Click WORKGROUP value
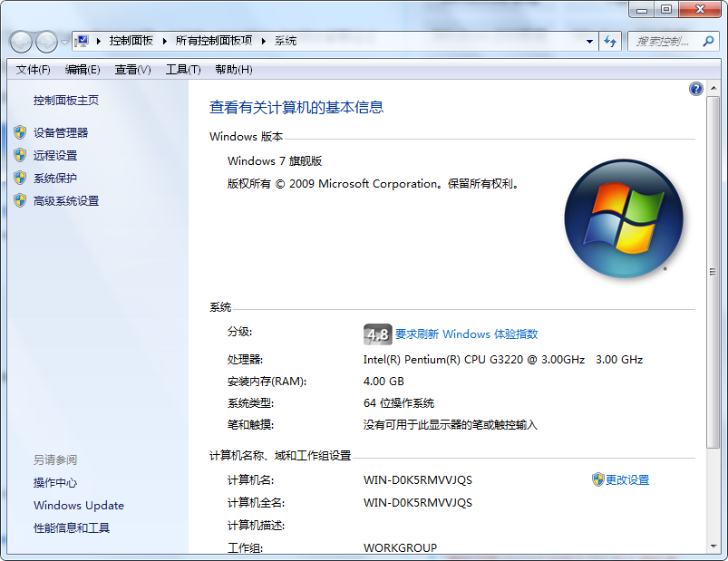This screenshot has height=561, width=728. (x=400, y=548)
